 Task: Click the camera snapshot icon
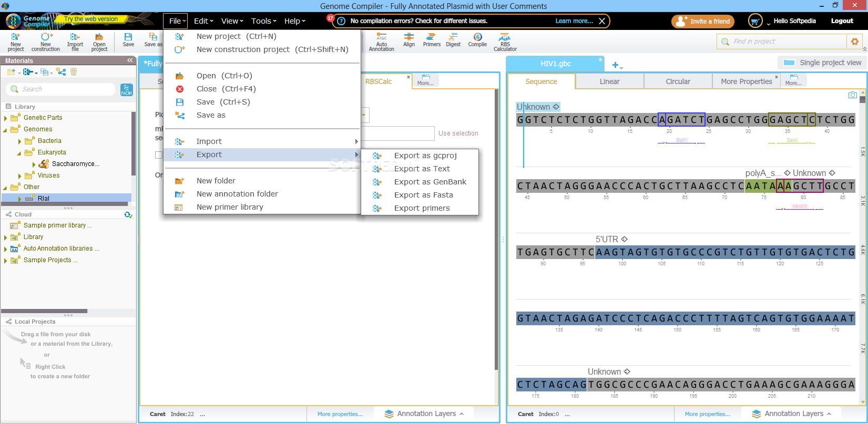(853, 95)
